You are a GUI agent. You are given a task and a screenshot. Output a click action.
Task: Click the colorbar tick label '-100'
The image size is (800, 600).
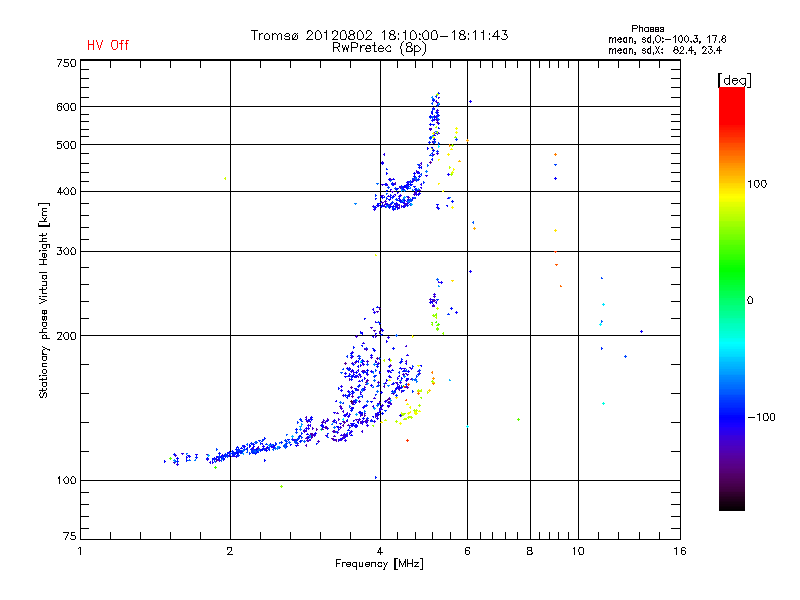pos(761,417)
